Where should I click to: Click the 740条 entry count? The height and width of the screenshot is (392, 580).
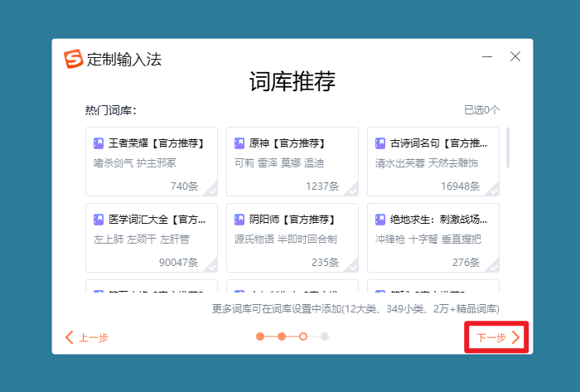(x=184, y=186)
